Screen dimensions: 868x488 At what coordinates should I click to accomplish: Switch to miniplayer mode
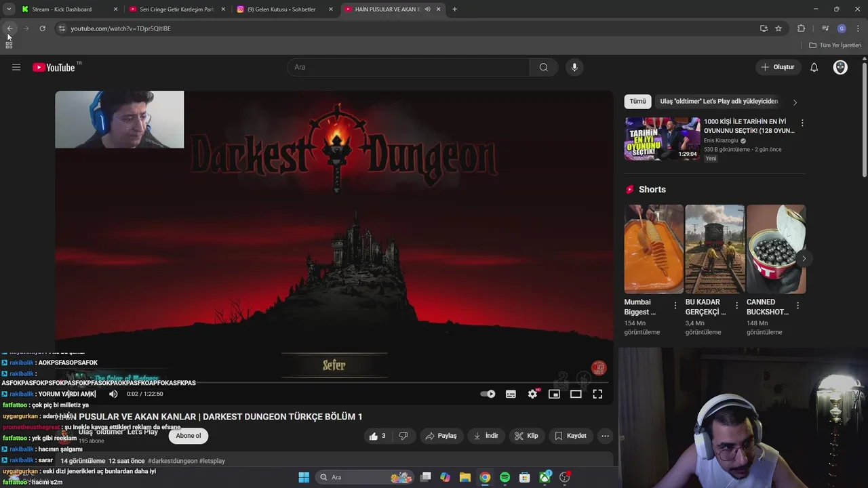point(554,394)
